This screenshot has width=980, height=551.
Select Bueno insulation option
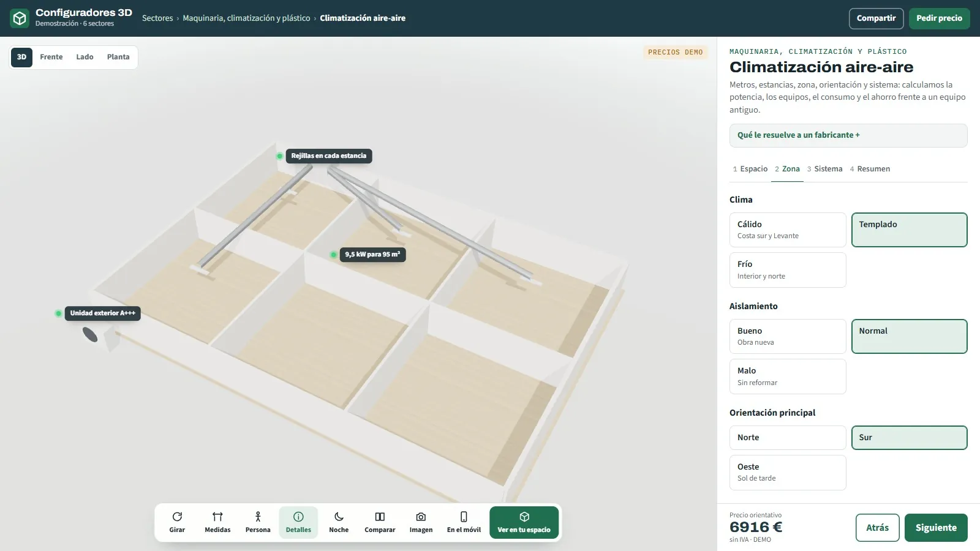[x=788, y=336]
